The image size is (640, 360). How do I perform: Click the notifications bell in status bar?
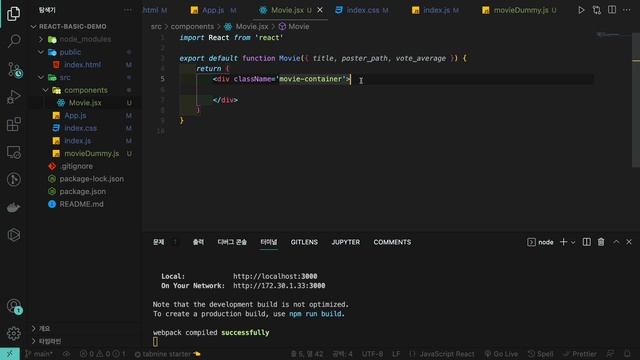tap(627, 354)
